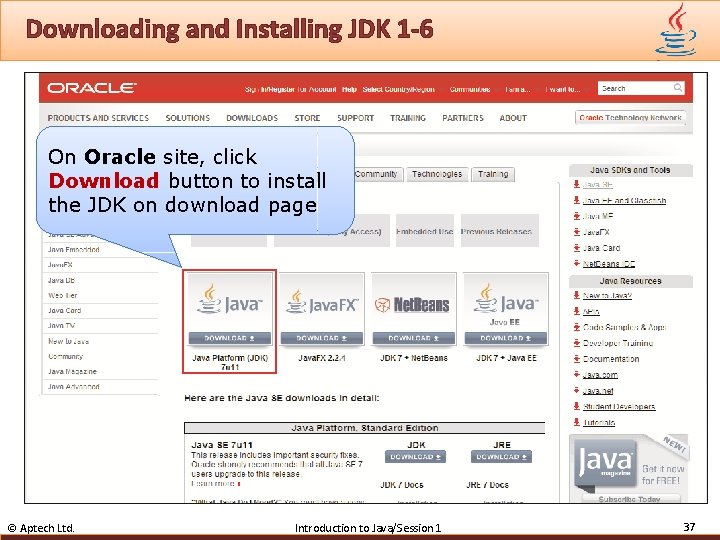Open Java ME sidebar link
Image resolution: width=720 pixels, height=540 pixels.
[597, 216]
